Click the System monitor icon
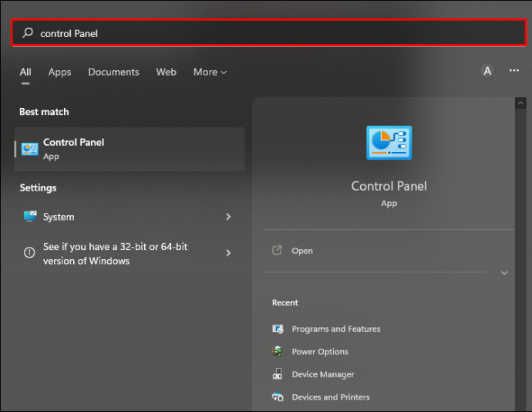This screenshot has width=532, height=412. pos(30,216)
